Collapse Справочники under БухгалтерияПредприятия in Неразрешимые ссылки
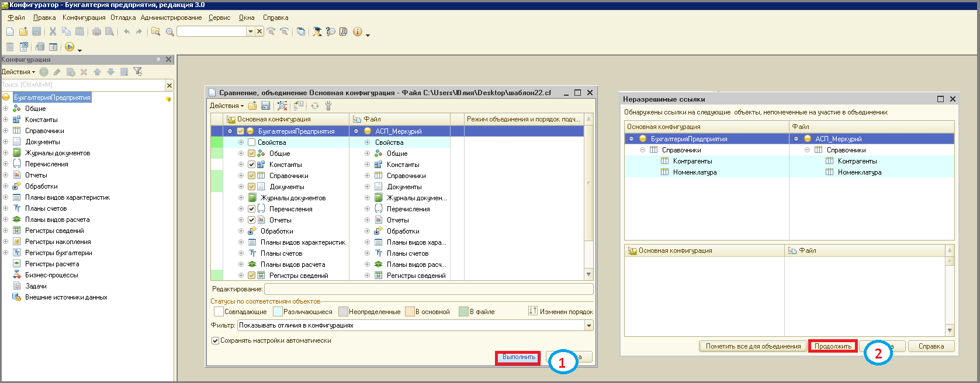The width and height of the screenshot is (980, 383). (642, 150)
